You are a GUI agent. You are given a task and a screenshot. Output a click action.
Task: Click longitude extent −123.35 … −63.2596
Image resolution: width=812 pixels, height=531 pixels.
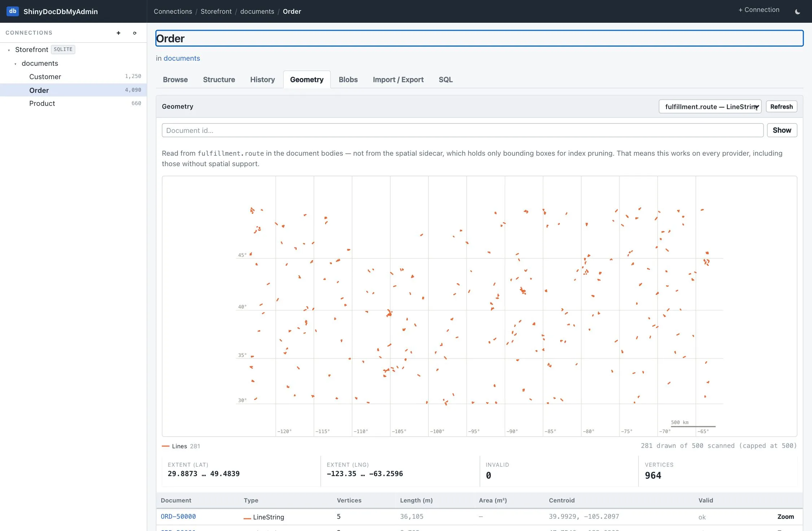pos(365,474)
